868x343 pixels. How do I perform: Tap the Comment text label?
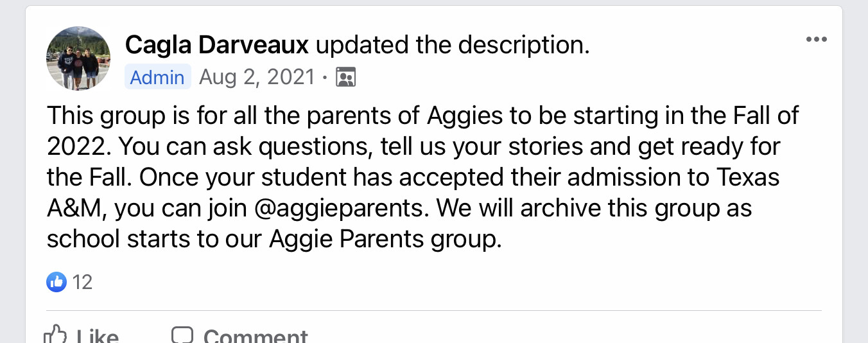pyautogui.click(x=256, y=337)
